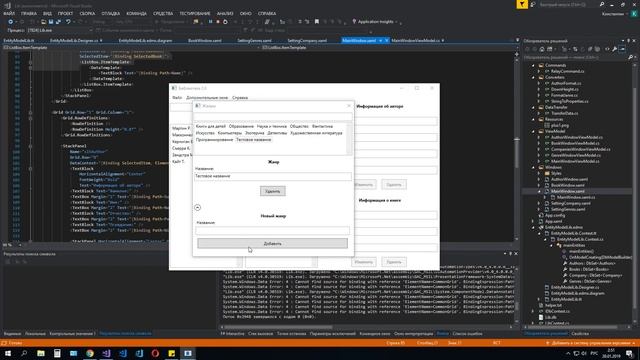Open the СБОРКА menu in Visual Studio
This screenshot has width=640, height=360.
click(87, 13)
